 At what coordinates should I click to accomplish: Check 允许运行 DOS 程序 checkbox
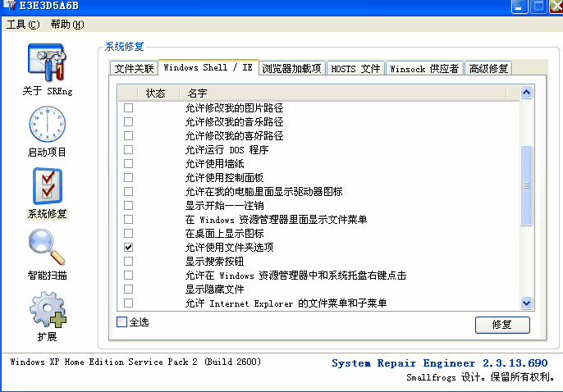(x=128, y=149)
